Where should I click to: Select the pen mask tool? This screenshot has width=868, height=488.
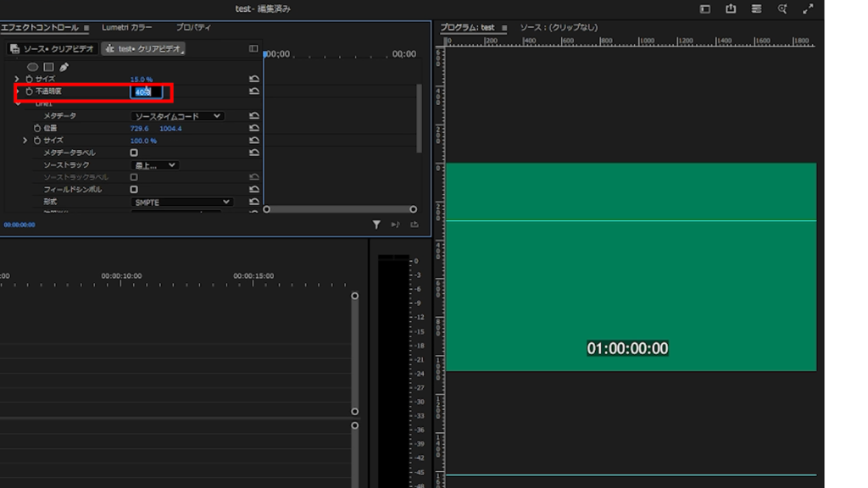[64, 67]
